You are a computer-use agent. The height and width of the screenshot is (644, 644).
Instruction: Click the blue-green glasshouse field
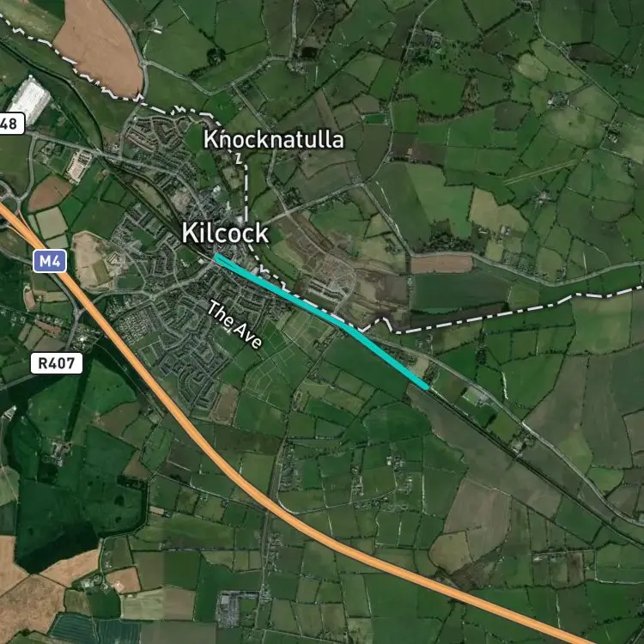point(94,630)
